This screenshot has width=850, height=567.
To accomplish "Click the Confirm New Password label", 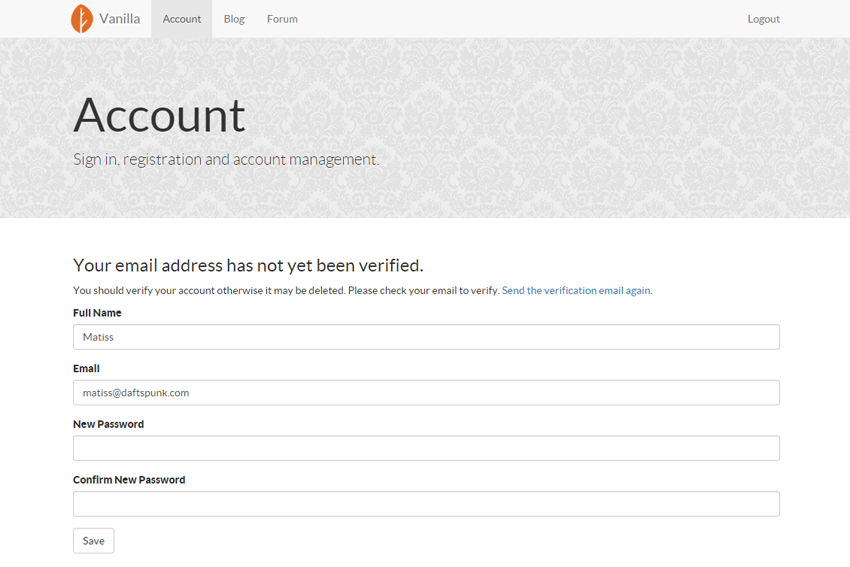I will tap(129, 480).
